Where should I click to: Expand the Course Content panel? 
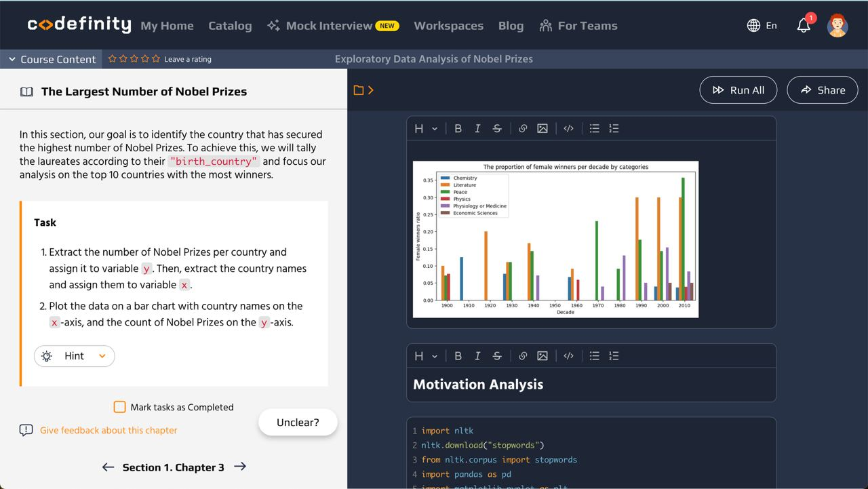click(52, 59)
